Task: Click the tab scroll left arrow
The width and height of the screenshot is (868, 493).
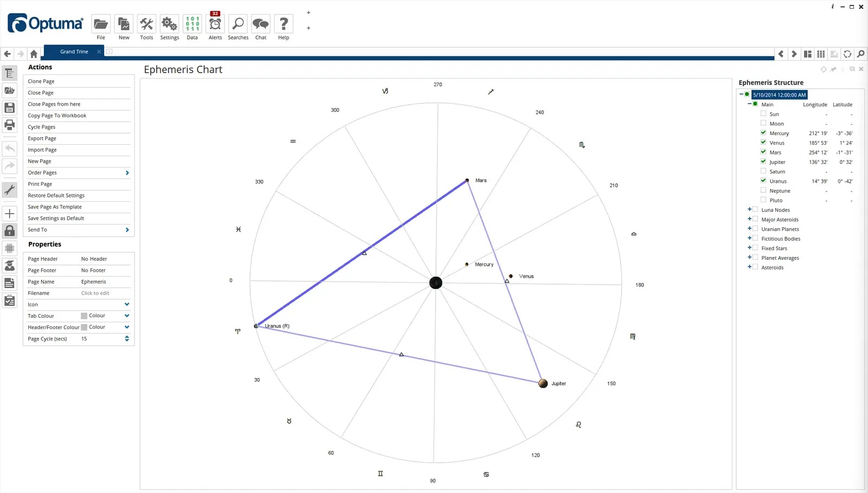Action: 781,54
